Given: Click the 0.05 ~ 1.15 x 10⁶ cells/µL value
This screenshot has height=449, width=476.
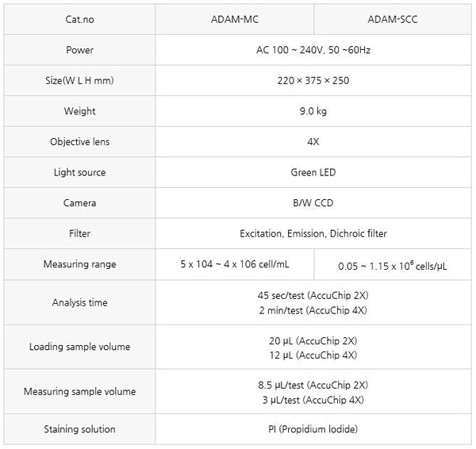Looking at the screenshot, I should coord(393,265).
